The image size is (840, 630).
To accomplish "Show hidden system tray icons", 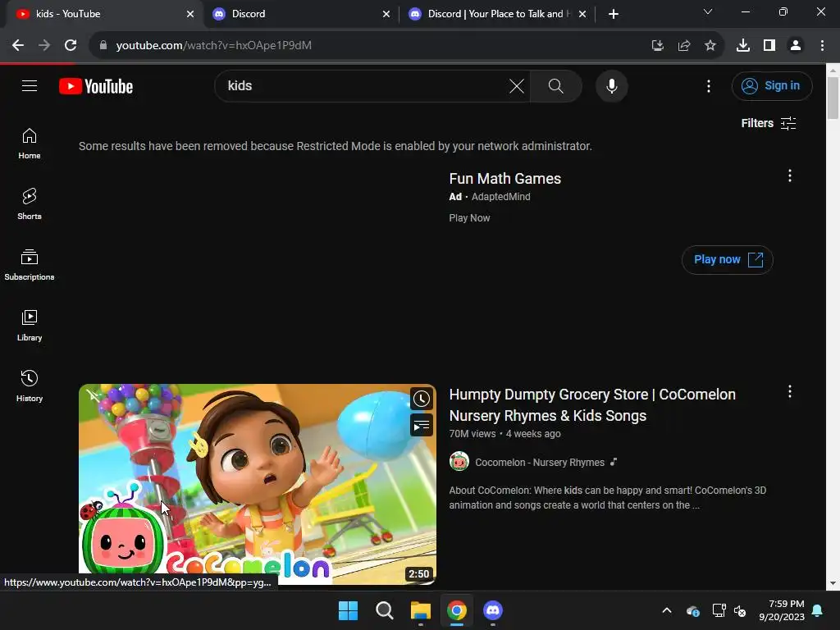I will (x=667, y=610).
